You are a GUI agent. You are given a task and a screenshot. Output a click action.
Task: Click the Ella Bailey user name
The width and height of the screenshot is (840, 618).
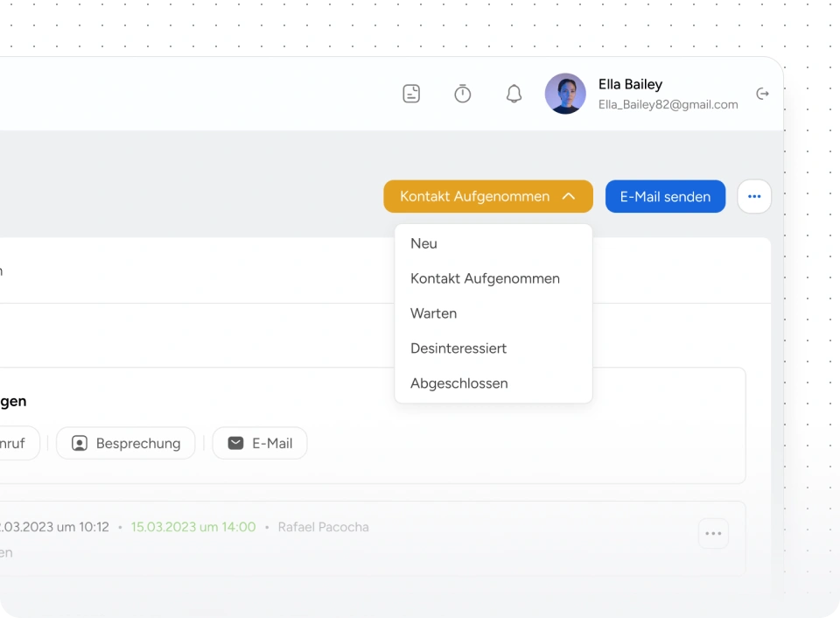pos(630,84)
